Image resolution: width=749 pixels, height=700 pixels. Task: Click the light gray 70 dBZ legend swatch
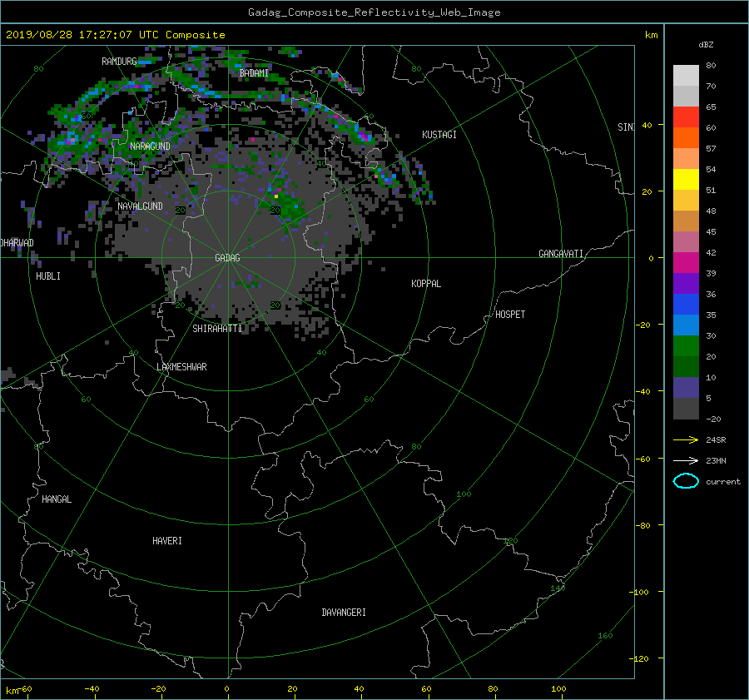(x=686, y=97)
